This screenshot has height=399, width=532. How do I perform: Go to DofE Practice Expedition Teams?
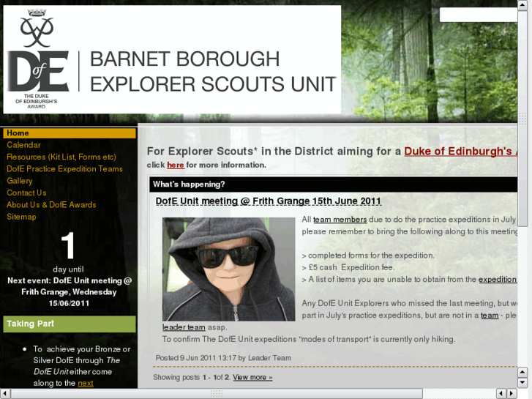64,169
